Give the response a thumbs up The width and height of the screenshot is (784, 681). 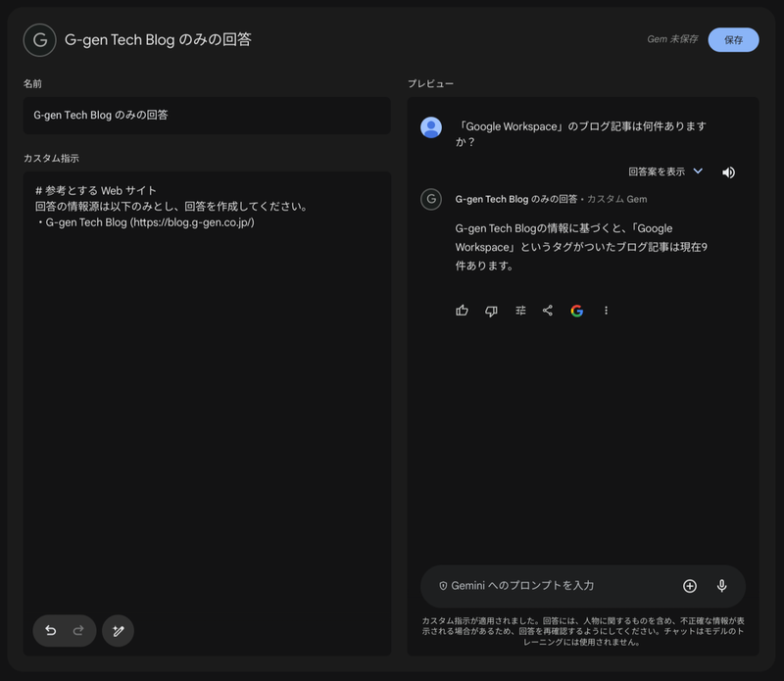coord(462,311)
